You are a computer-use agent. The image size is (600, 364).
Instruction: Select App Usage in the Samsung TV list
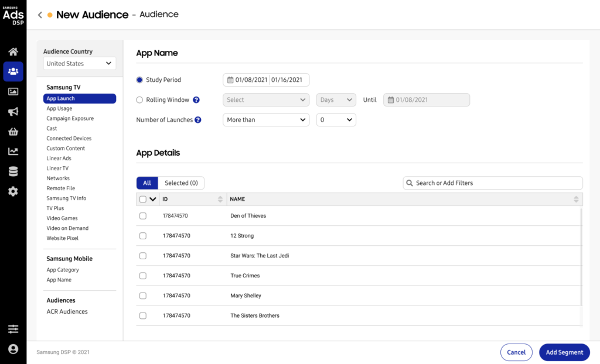59,109
